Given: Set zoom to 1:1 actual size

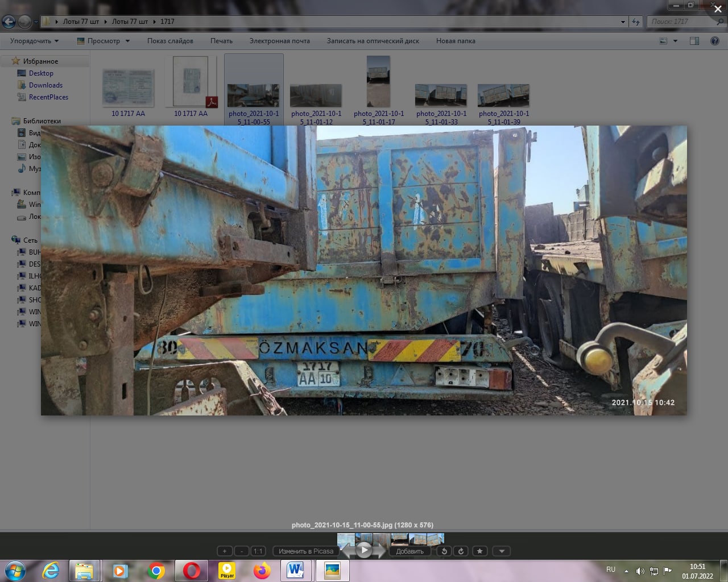Looking at the screenshot, I should click(258, 551).
